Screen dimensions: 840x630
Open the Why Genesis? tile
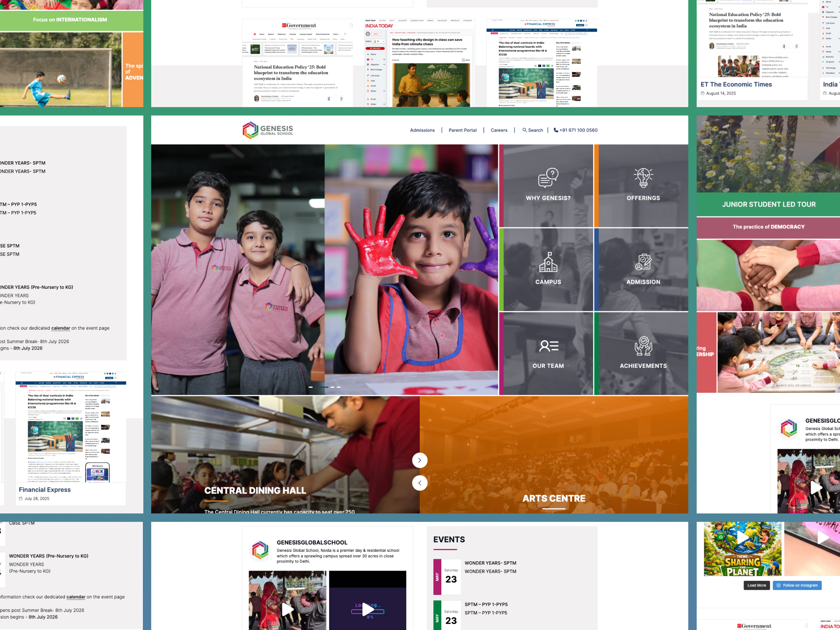tap(546, 186)
